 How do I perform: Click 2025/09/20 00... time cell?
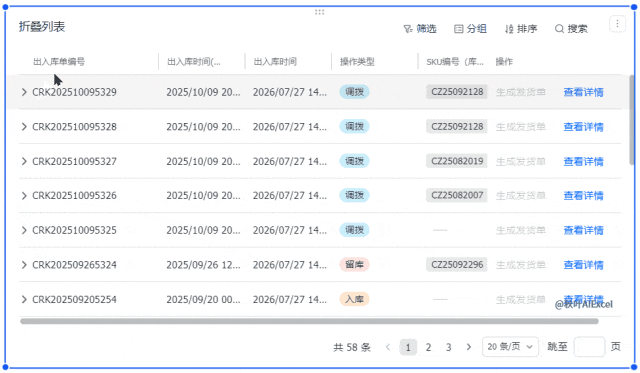pos(203,300)
